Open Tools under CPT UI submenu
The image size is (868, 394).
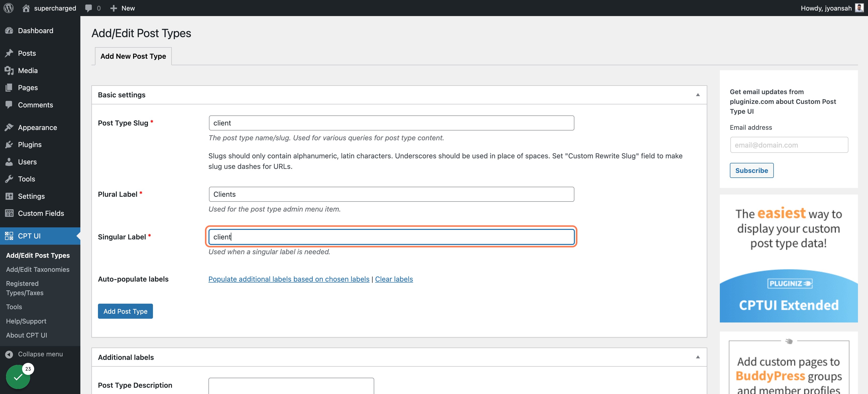14,307
